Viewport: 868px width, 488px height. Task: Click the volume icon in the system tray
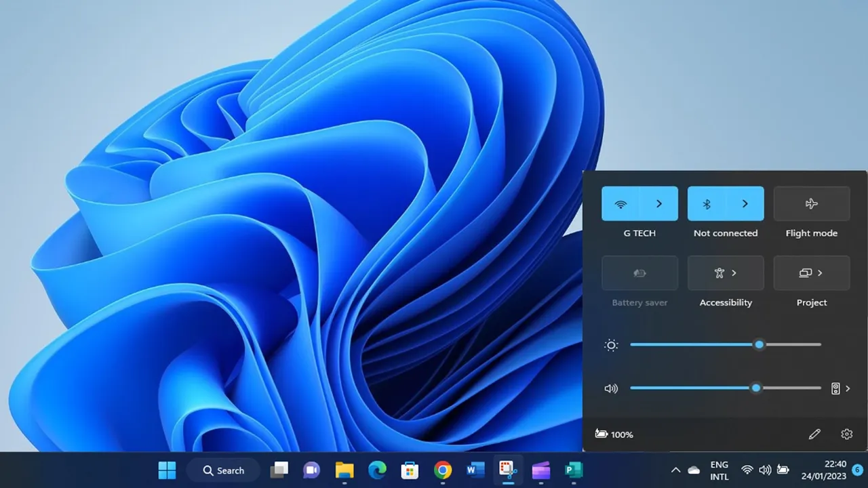coord(765,470)
